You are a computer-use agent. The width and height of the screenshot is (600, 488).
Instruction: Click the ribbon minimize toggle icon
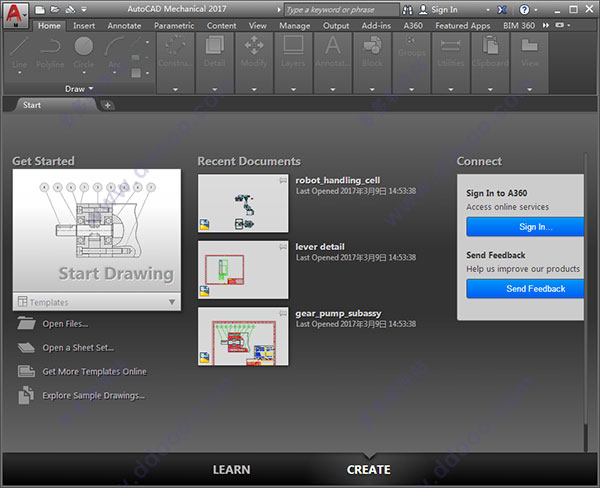[559, 25]
